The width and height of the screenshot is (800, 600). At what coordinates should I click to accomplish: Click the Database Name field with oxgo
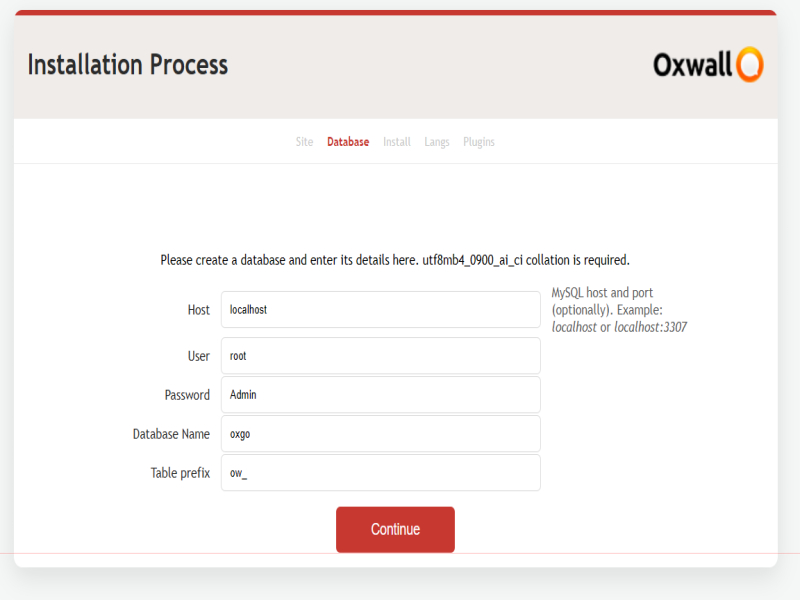pos(380,434)
